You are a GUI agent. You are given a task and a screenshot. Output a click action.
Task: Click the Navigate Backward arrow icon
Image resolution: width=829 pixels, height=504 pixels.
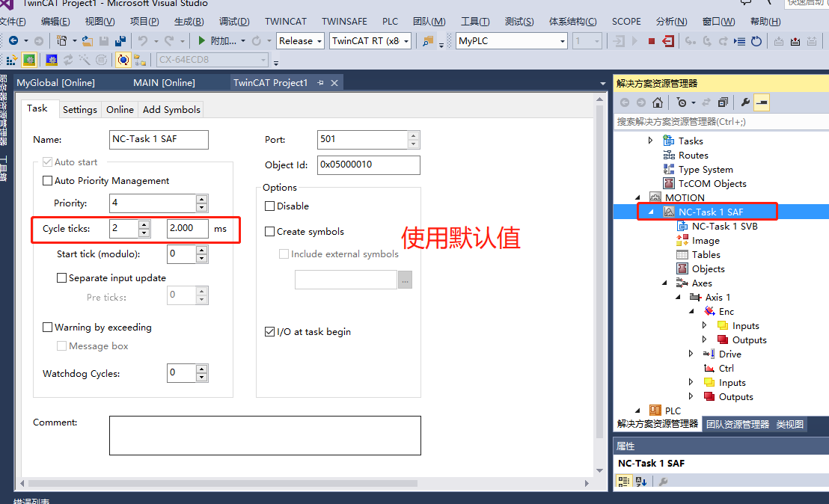click(13, 40)
